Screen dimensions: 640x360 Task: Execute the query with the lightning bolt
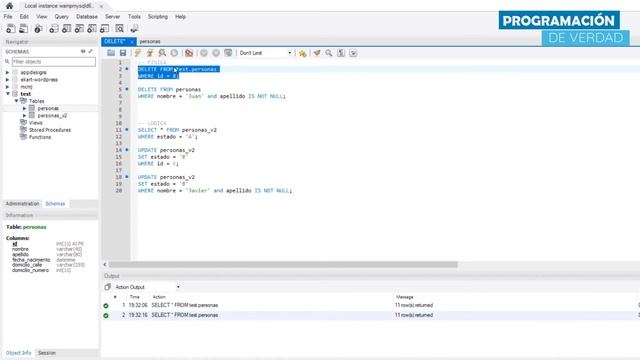click(x=138, y=53)
